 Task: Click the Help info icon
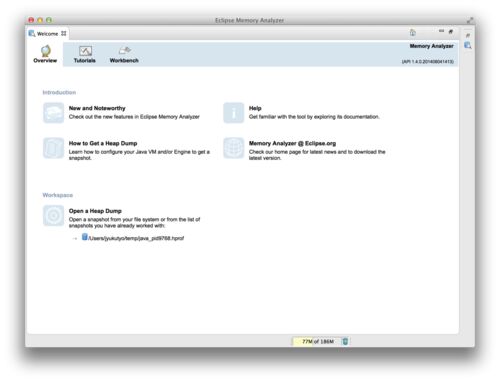tap(234, 113)
